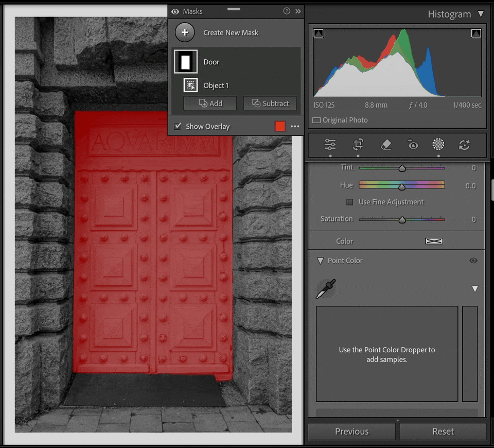The height and width of the screenshot is (448, 494).
Task: Enable Use Fine Adjustment checkbox
Action: click(350, 202)
